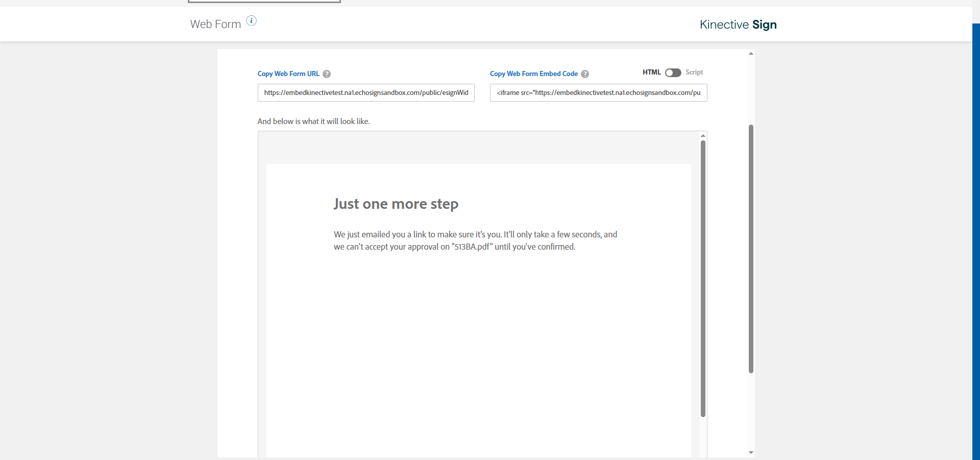The width and height of the screenshot is (980, 460).
Task: Click the Web Form page title
Action: [x=215, y=24]
